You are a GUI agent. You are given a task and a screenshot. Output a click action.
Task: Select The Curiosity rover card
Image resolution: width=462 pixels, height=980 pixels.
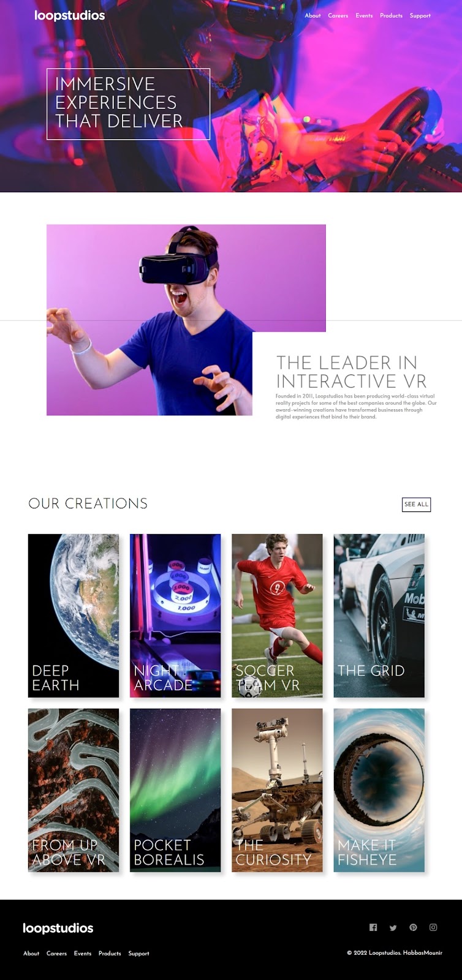(277, 790)
